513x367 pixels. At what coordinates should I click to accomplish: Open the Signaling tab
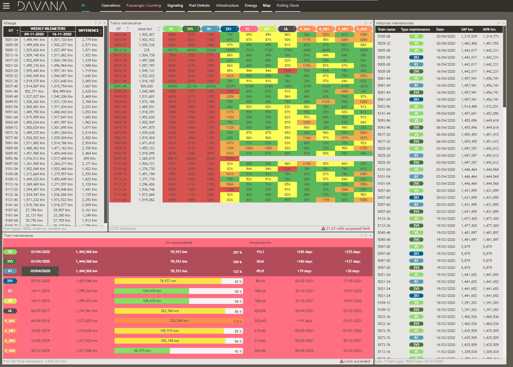click(x=175, y=6)
